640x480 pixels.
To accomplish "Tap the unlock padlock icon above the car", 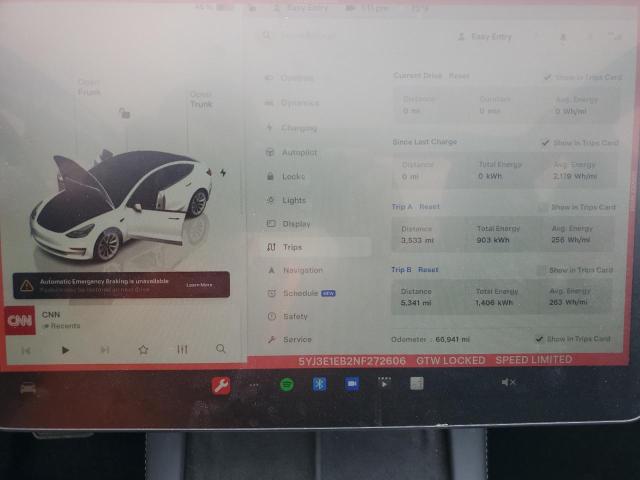I will [124, 113].
